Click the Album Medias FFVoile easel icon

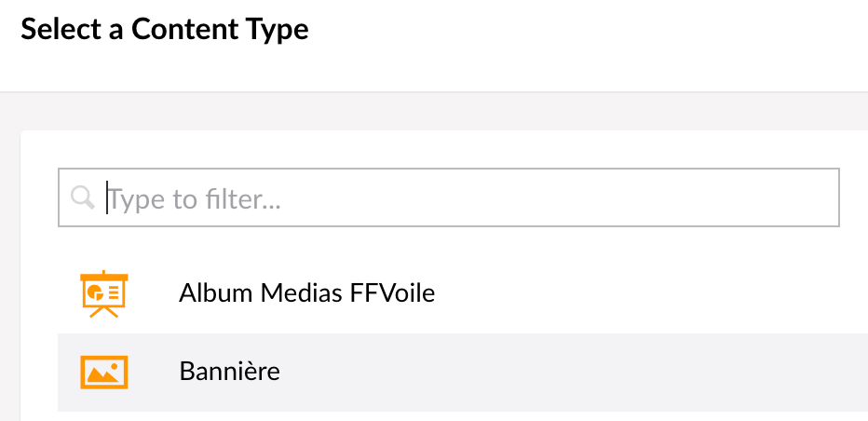pyautogui.click(x=104, y=294)
